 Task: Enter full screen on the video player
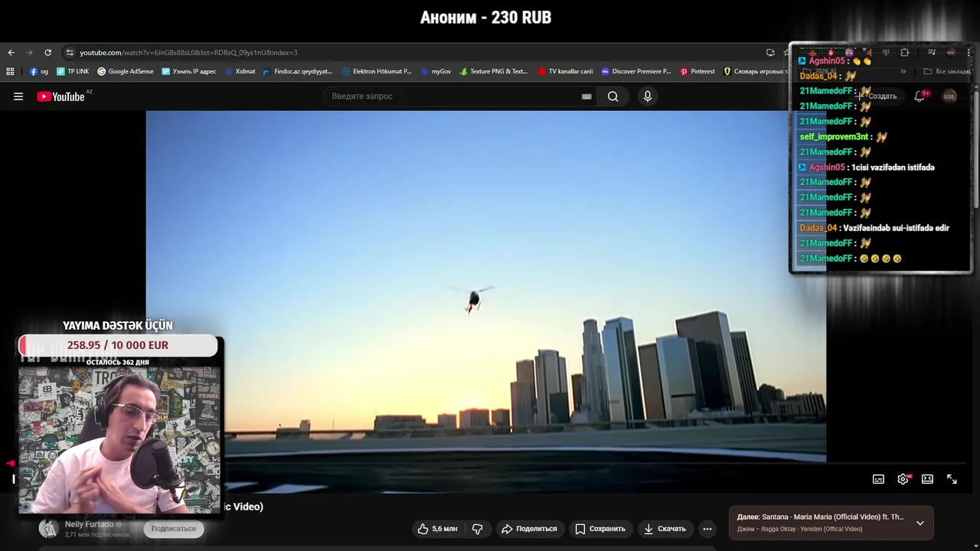coord(952,479)
